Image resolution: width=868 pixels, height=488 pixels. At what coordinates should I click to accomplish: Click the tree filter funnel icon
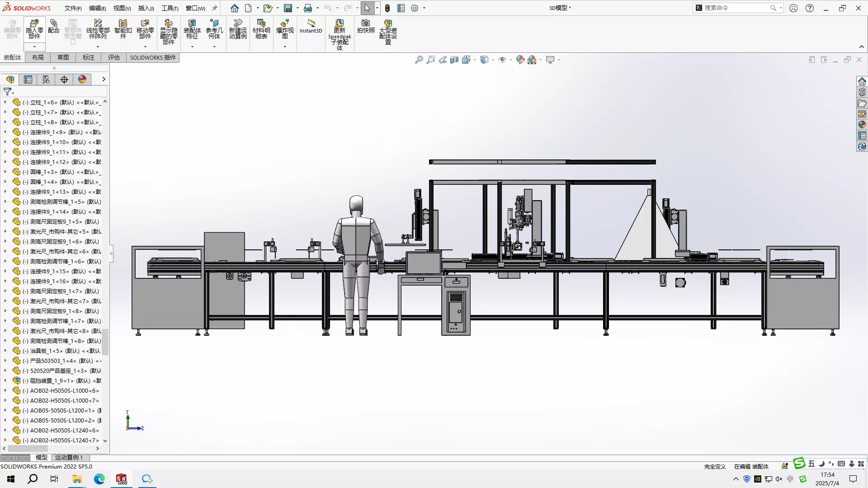click(x=8, y=92)
